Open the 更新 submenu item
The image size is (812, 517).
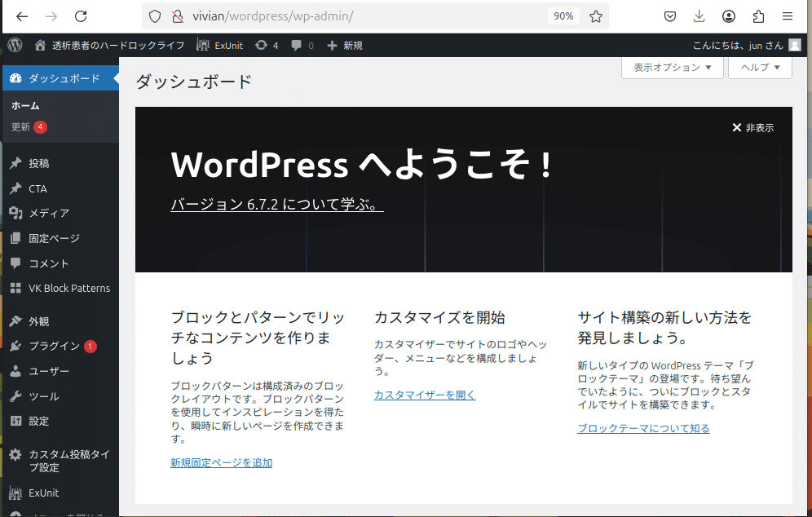[x=20, y=127]
